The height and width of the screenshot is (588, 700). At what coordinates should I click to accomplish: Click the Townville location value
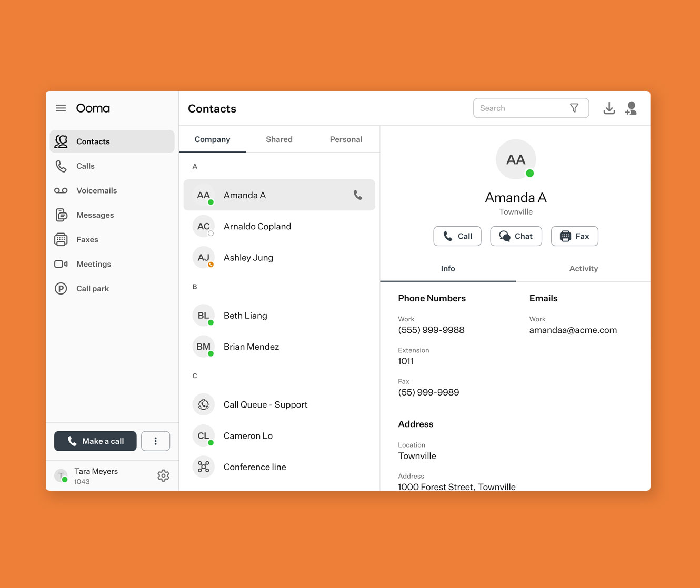coord(417,456)
